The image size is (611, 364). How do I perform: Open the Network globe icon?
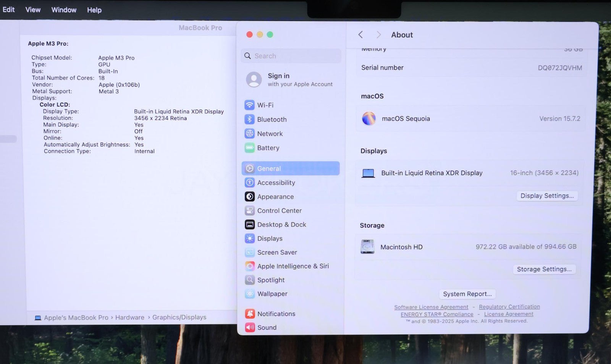[249, 134]
